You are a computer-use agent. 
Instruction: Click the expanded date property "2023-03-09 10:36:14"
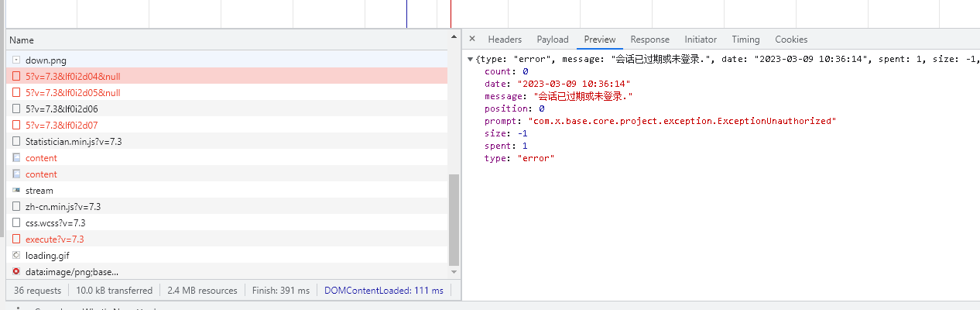coord(557,84)
